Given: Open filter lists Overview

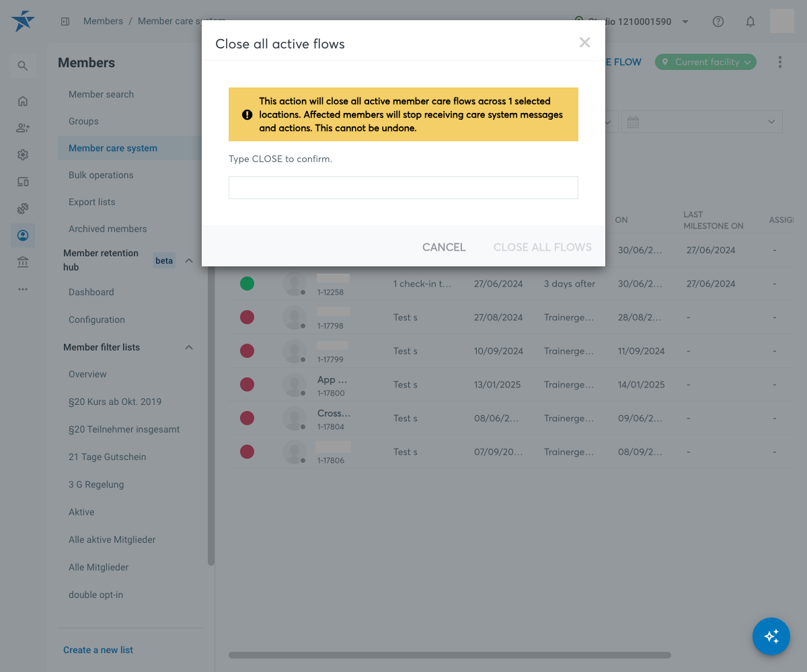Looking at the screenshot, I should coord(87,374).
